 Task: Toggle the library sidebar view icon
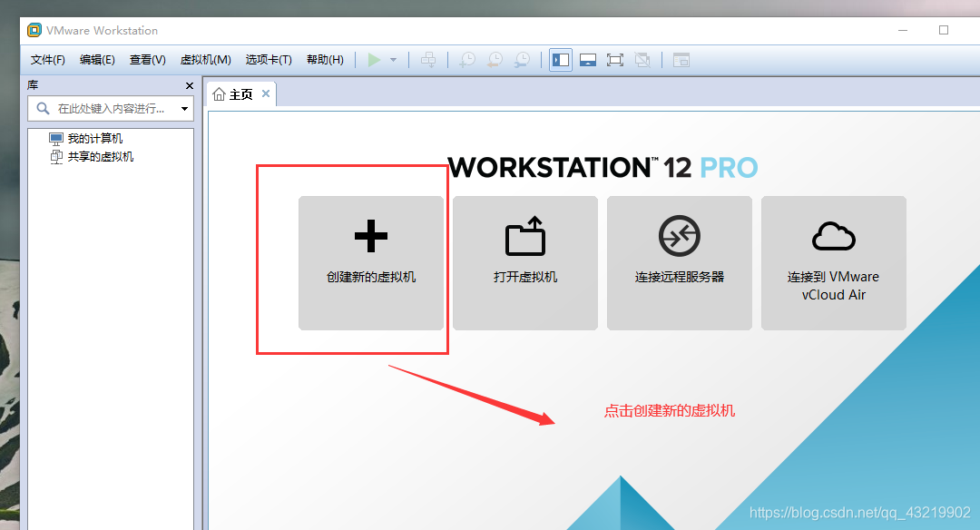[561, 60]
